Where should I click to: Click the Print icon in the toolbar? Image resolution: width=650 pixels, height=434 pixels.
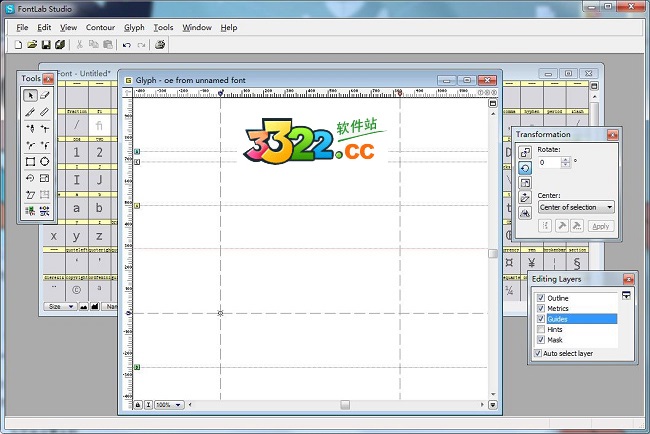click(x=160, y=45)
